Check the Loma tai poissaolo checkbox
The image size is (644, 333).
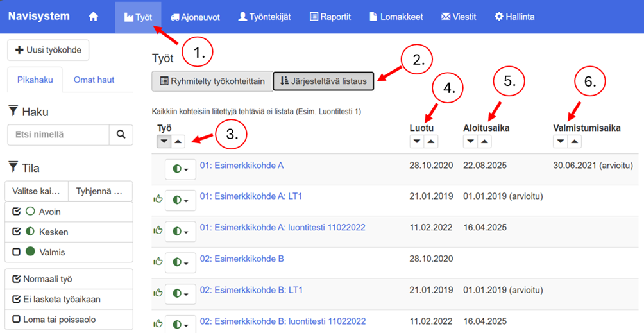pos(16,319)
